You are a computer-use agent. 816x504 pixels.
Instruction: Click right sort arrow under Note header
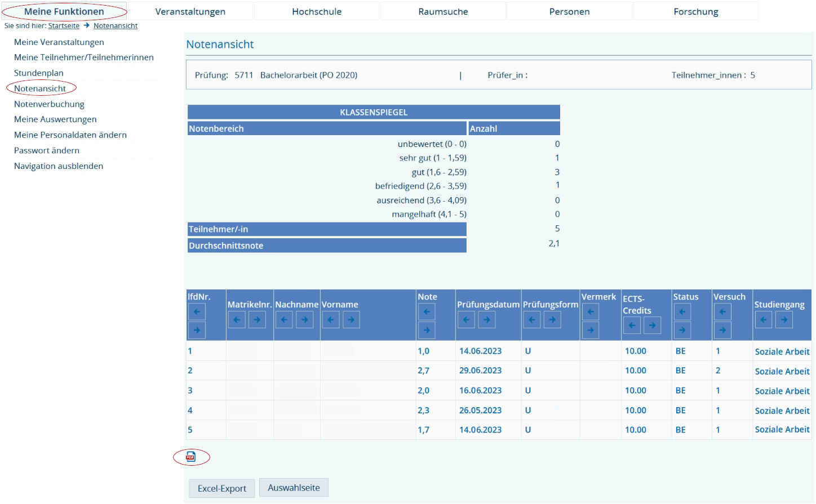click(427, 330)
